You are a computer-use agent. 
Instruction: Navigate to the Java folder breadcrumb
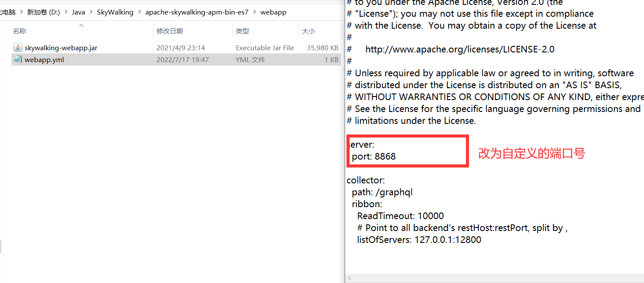coord(78,12)
